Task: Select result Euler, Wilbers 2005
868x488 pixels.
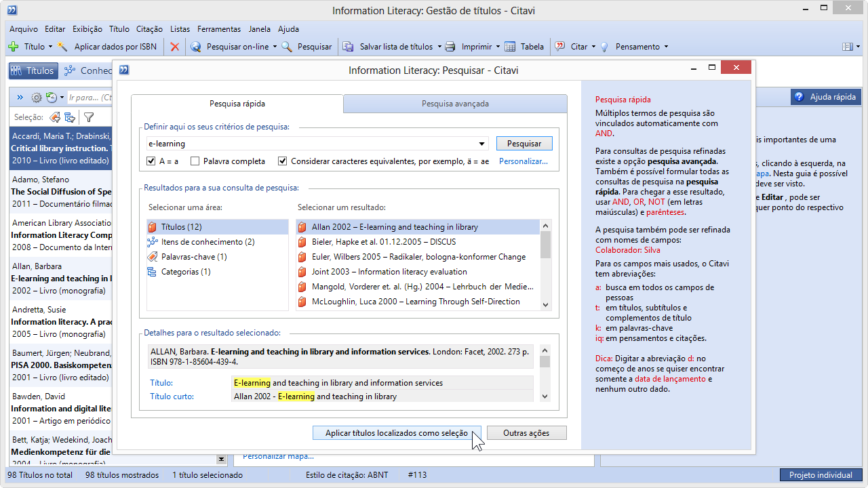Action: pyautogui.click(x=418, y=257)
